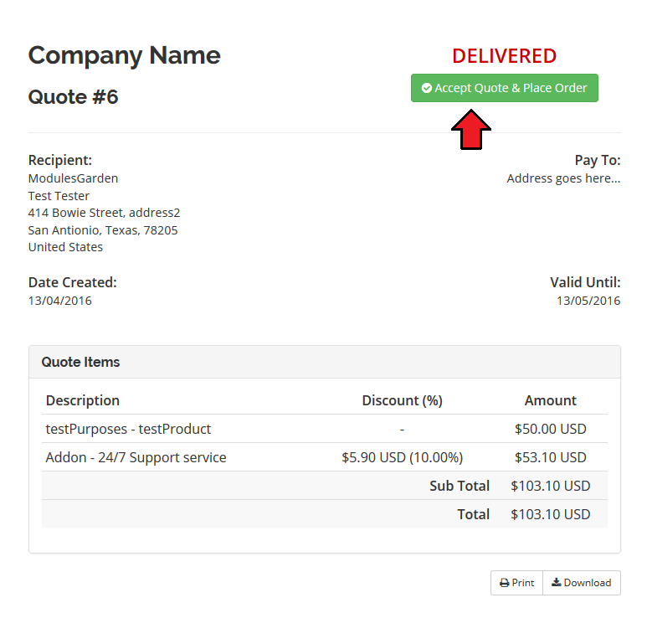This screenshot has width=647, height=644.
Task: Click the Sub Total label
Action: tap(460, 486)
